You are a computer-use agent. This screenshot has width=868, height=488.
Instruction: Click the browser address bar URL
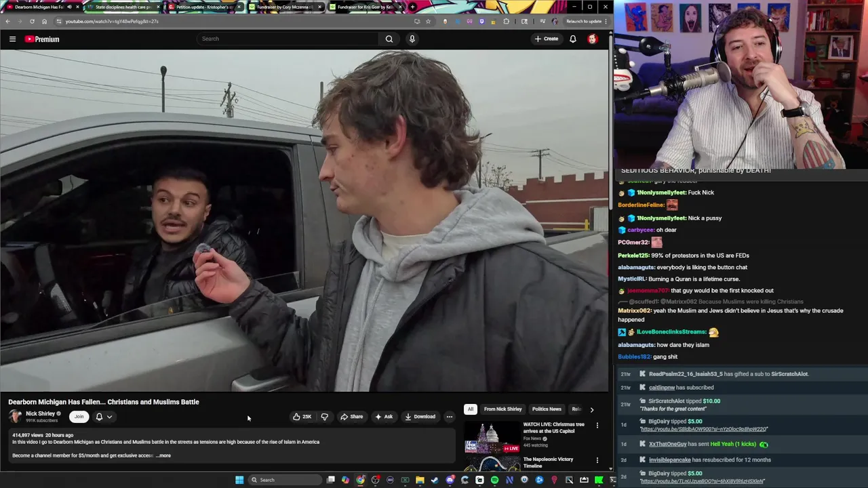[x=112, y=21]
